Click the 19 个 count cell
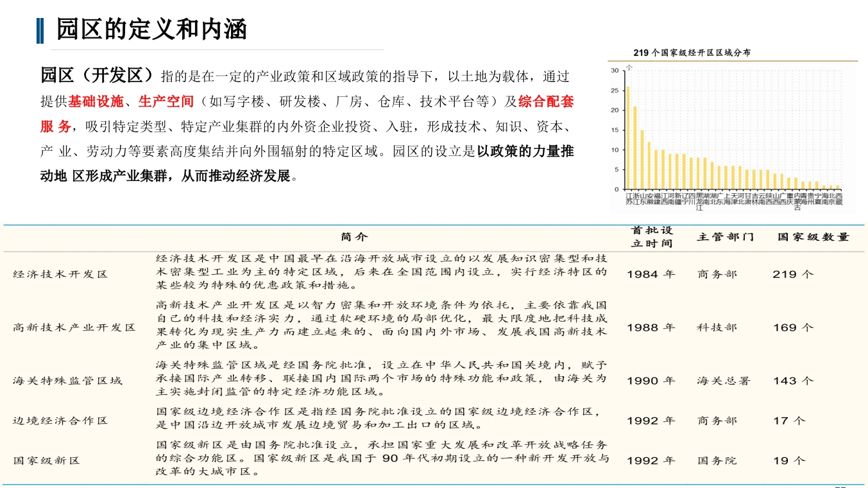868x488 pixels. click(789, 460)
